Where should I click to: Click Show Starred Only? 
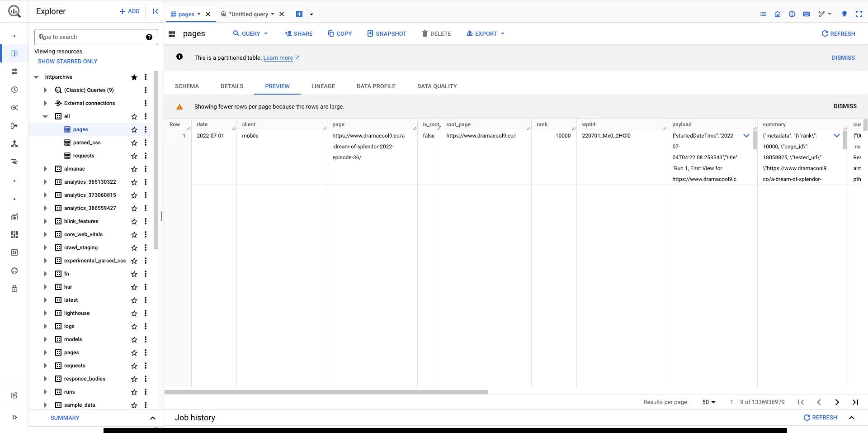[x=67, y=62]
